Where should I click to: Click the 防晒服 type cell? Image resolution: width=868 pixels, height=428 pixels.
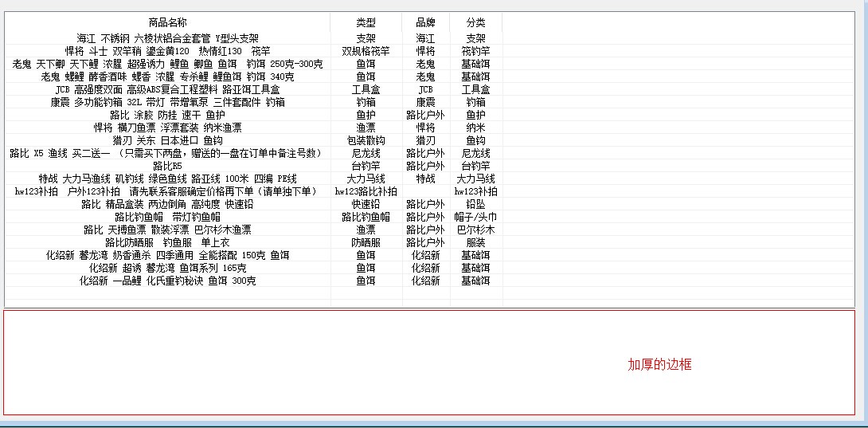[366, 242]
